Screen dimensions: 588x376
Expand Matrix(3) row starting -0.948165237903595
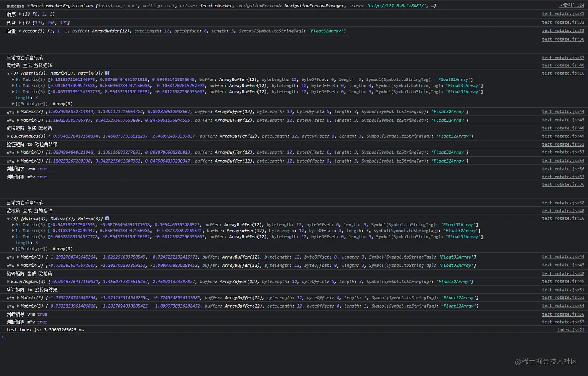pos(13,225)
